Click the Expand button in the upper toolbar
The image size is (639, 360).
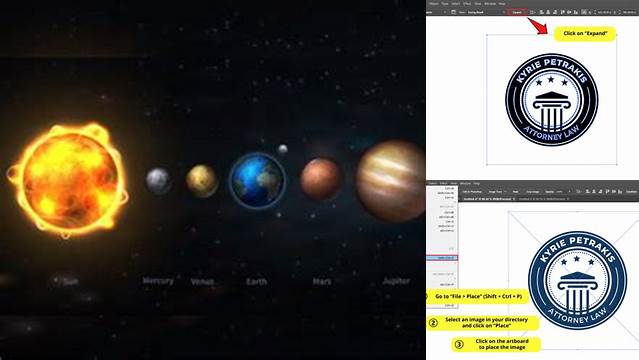[517, 12]
